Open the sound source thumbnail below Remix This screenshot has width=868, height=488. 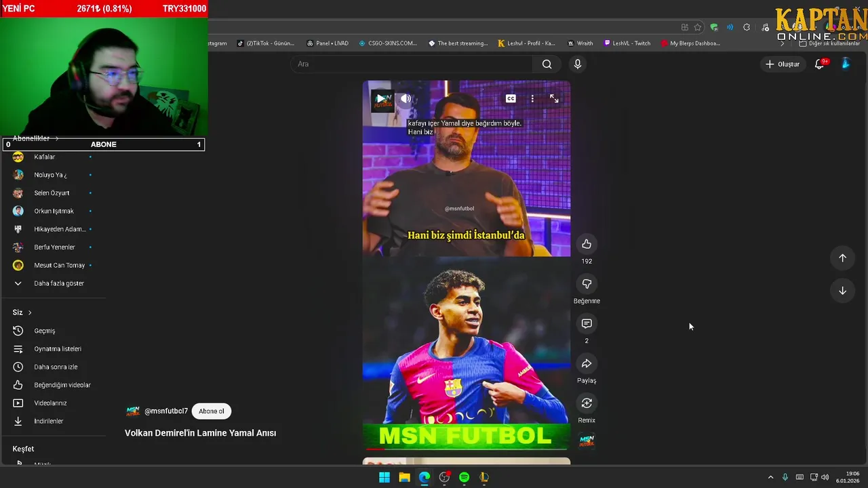(587, 441)
